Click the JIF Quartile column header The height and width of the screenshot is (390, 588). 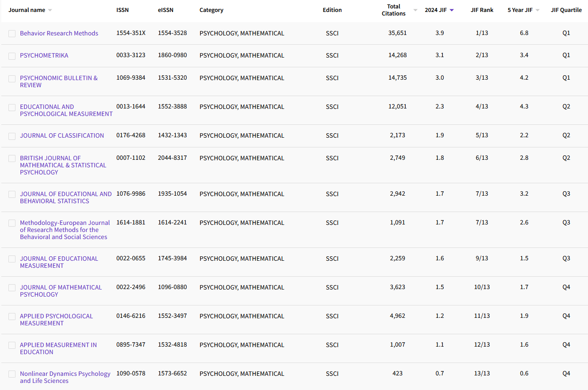pyautogui.click(x=566, y=10)
